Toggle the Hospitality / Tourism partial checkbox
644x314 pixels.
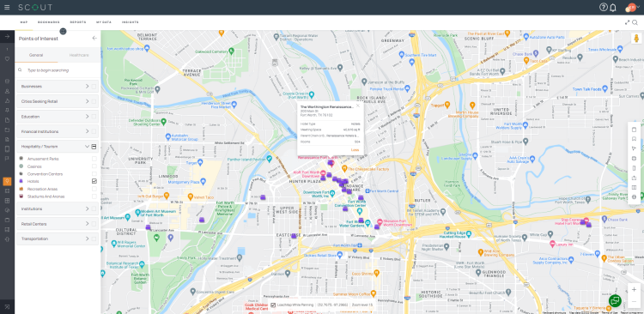tap(94, 147)
